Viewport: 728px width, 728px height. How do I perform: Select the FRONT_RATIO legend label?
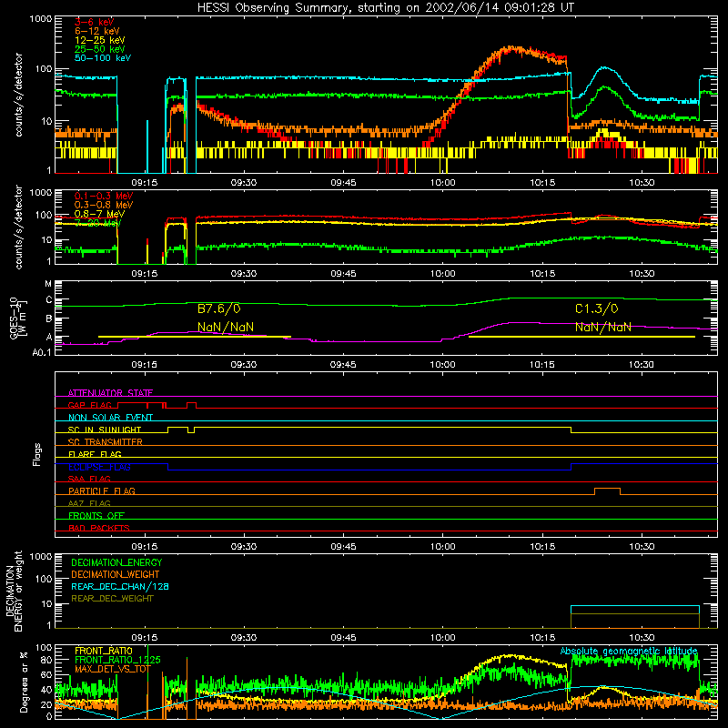104,651
